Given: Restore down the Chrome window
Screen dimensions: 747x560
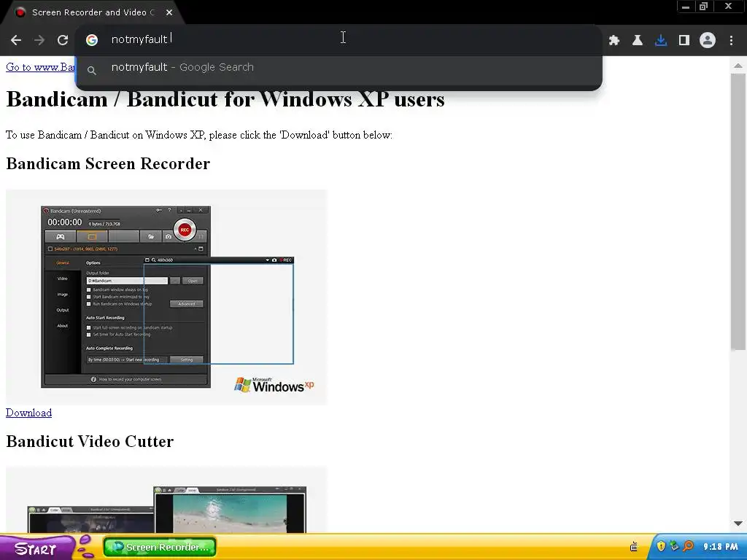Looking at the screenshot, I should coord(703,7).
